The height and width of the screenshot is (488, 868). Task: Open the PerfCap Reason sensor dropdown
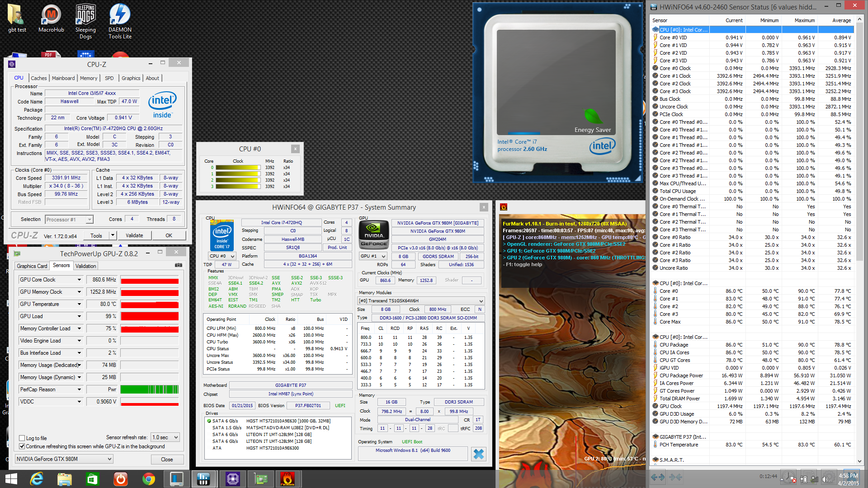click(x=79, y=389)
